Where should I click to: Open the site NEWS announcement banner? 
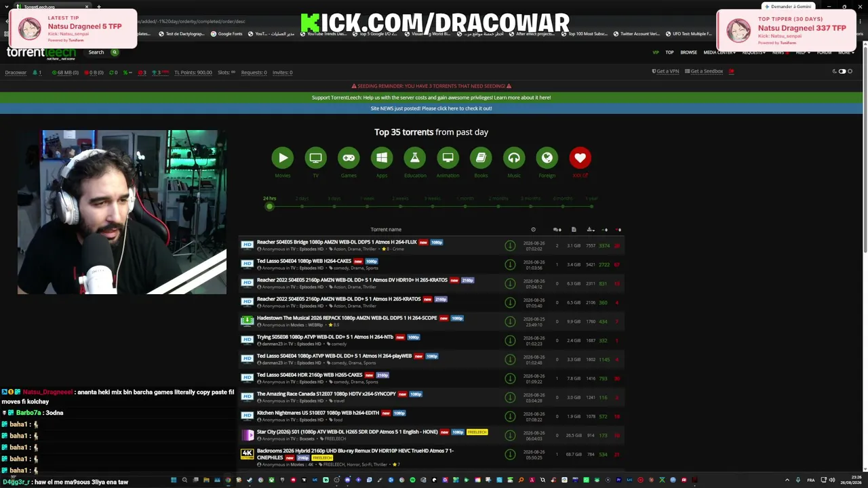tap(431, 108)
